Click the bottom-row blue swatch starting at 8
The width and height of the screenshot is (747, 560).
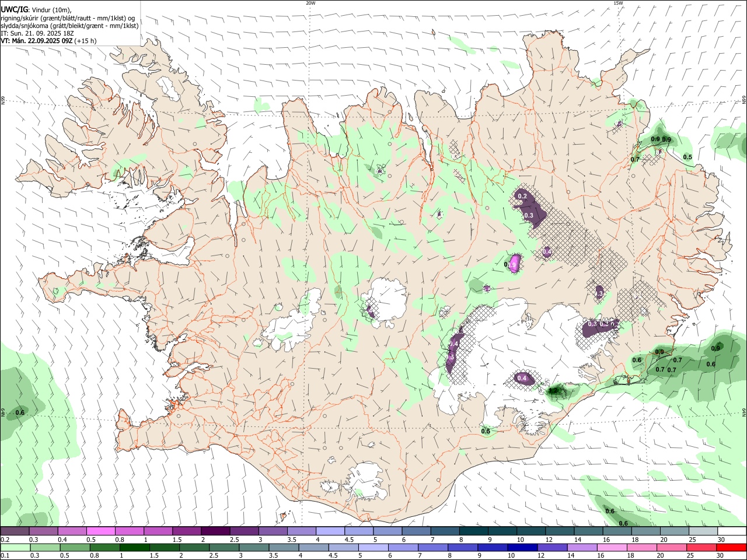[x=462, y=547]
